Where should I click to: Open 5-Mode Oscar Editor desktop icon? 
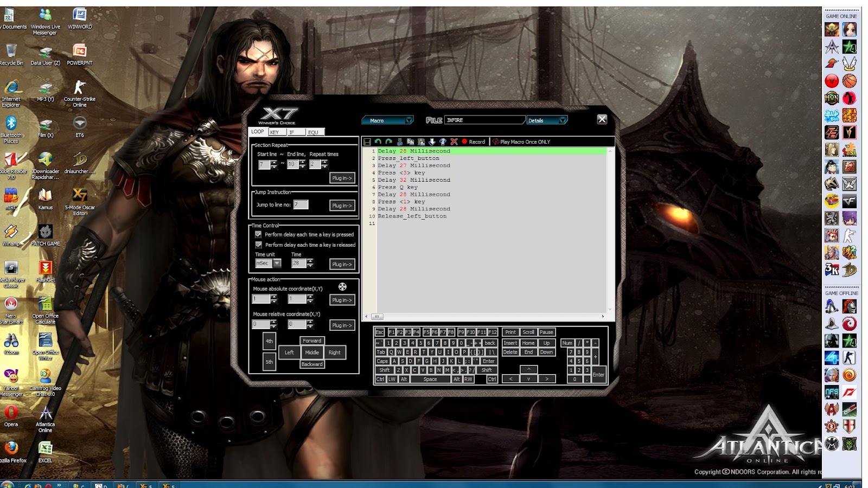point(80,202)
